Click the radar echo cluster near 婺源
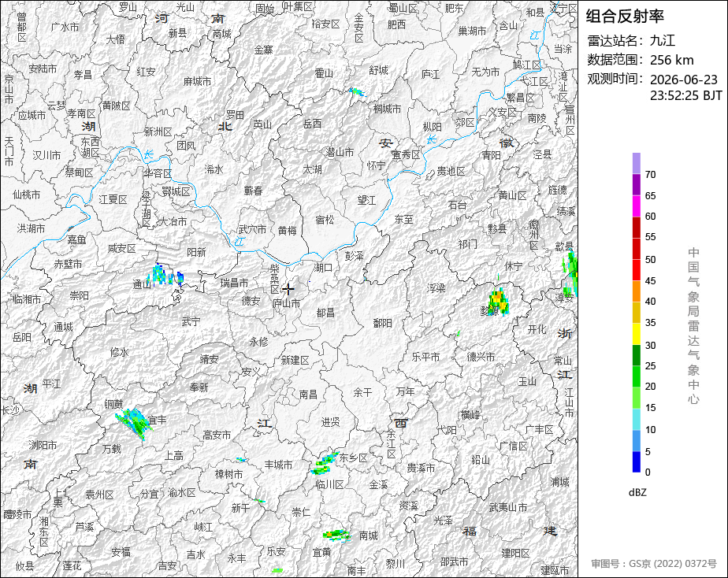 pyautogui.click(x=498, y=301)
